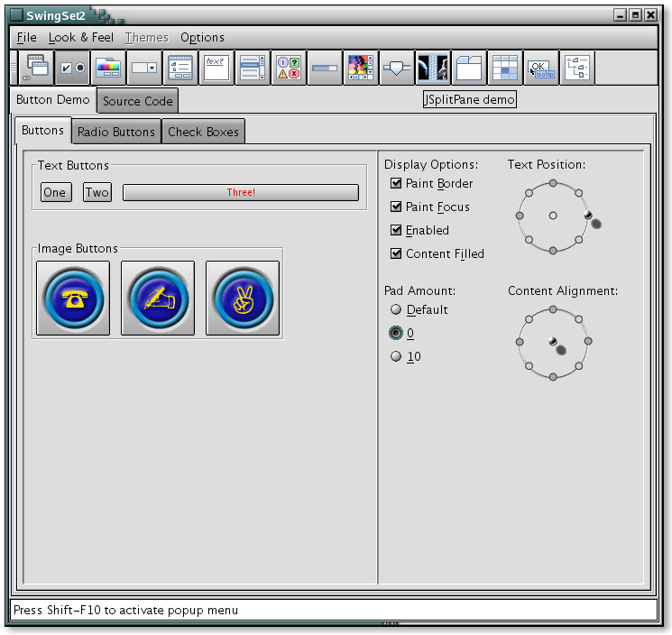Set Text Position to top radio button

click(553, 183)
